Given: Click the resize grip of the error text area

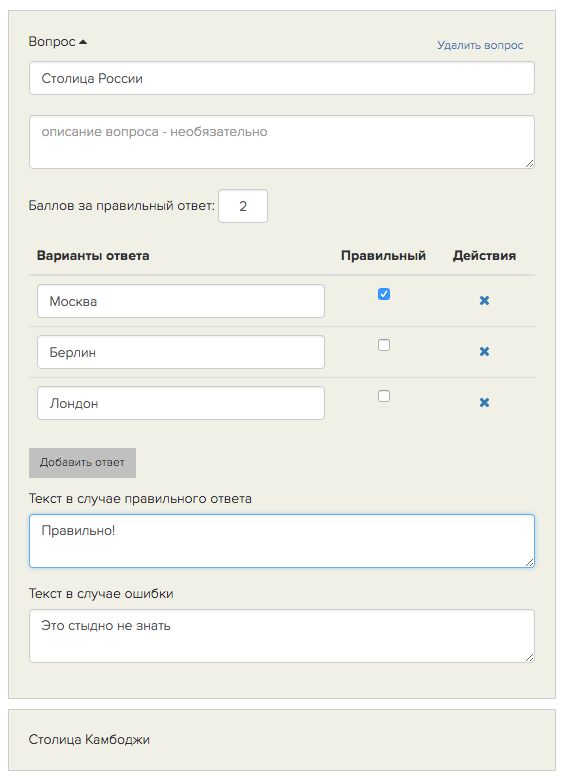Looking at the screenshot, I should 529,657.
